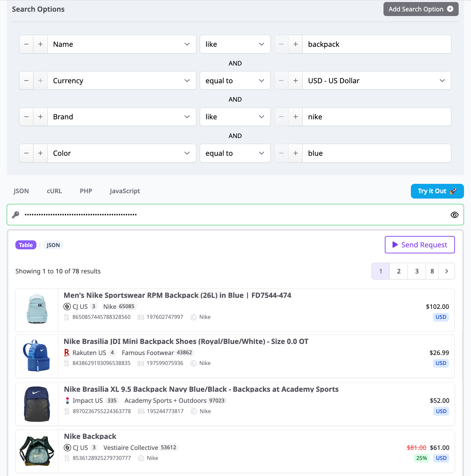Click the API key icon
471x476 pixels.
pyautogui.click(x=16, y=215)
